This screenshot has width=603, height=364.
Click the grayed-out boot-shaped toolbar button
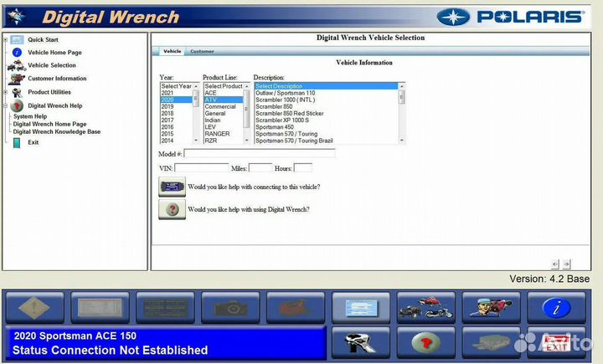click(296, 307)
